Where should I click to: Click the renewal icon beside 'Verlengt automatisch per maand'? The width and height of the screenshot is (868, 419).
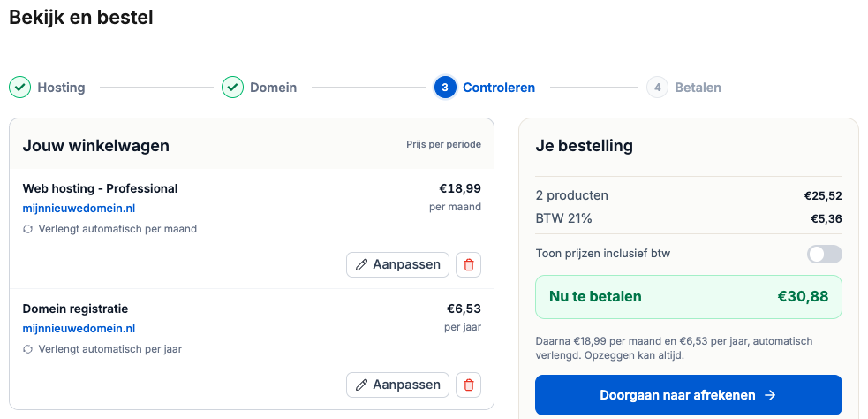(x=27, y=229)
